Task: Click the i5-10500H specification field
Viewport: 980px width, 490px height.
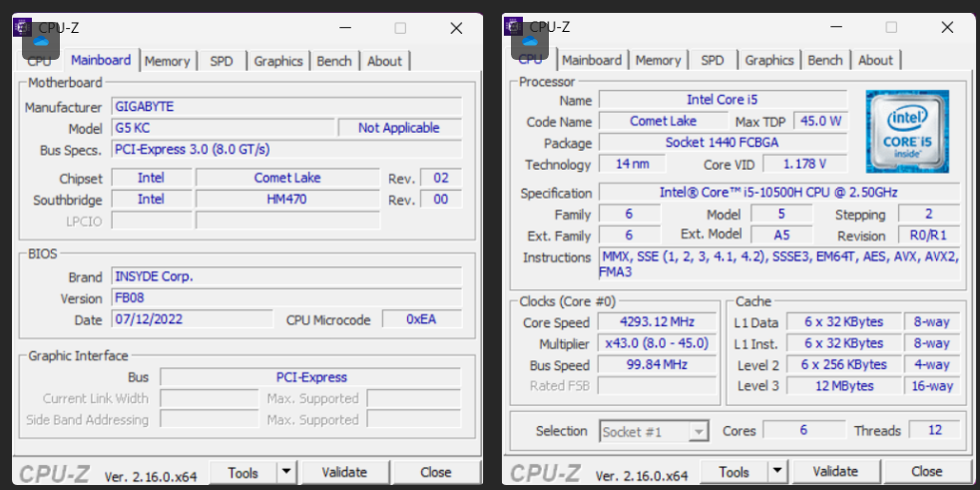Action: tap(779, 193)
